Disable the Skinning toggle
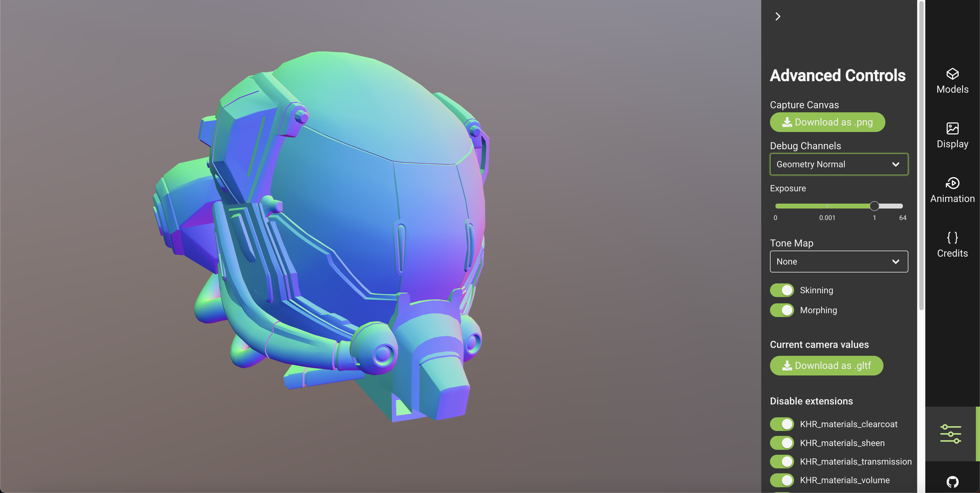Viewport: 980px width, 493px height. coord(782,290)
